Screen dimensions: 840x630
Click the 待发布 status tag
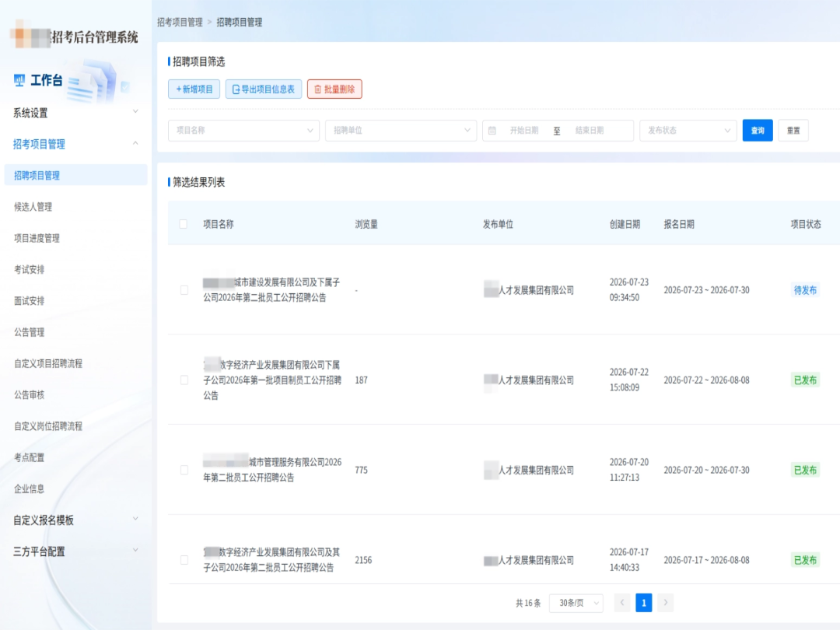(805, 290)
